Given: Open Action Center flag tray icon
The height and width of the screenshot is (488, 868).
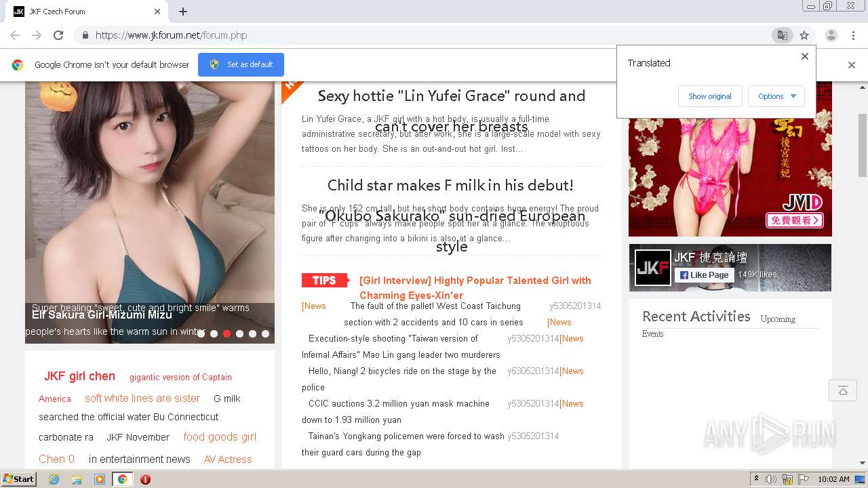Looking at the screenshot, I should (804, 479).
